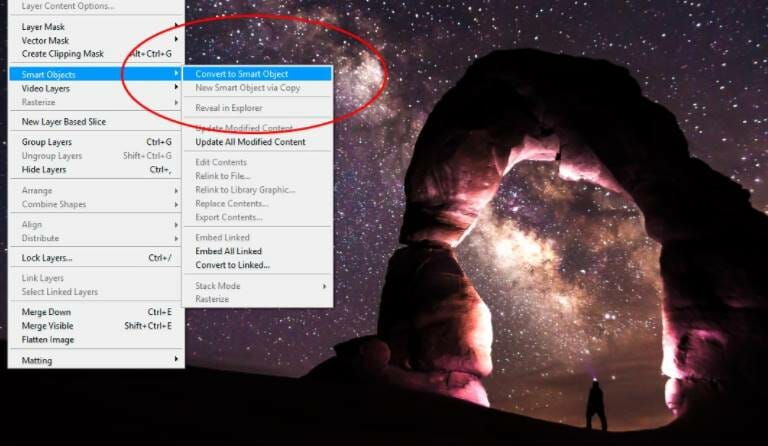Image resolution: width=768 pixels, height=446 pixels.
Task: Choose Convert to Linked...
Action: (258, 265)
